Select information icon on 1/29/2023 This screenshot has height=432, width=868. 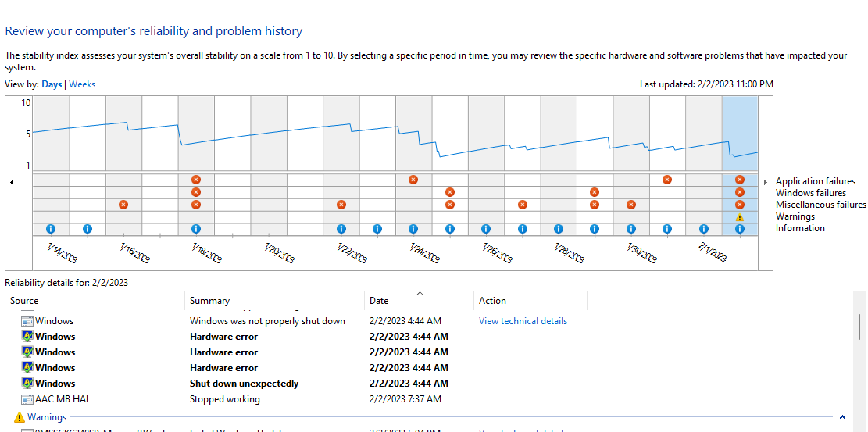(x=595, y=229)
